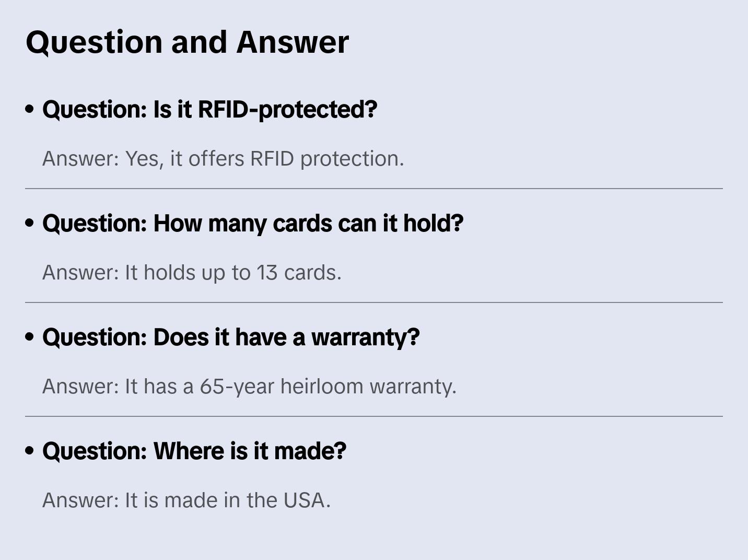The image size is (748, 560).
Task: Click the word 'USA' in the last answer
Action: coord(304,500)
